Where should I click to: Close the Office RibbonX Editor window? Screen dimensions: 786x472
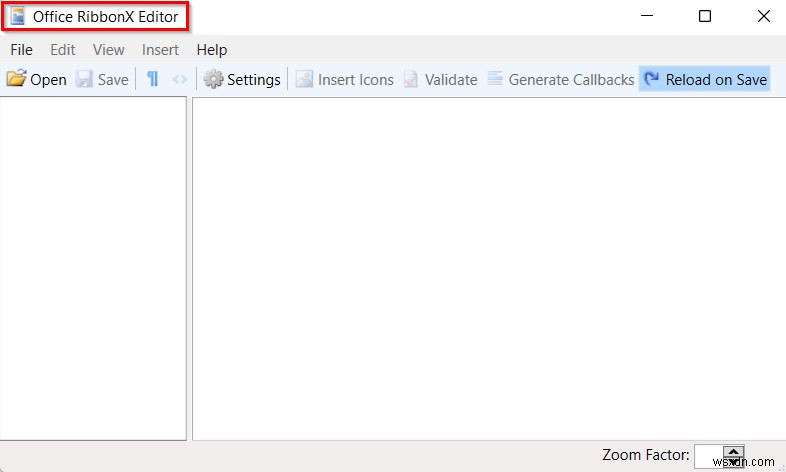763,16
